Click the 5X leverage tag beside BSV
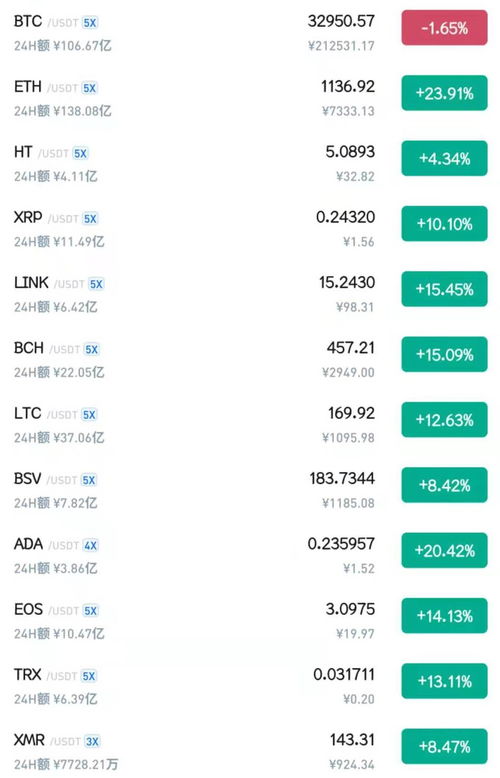Screen dimensions: 500x778 click(x=89, y=480)
